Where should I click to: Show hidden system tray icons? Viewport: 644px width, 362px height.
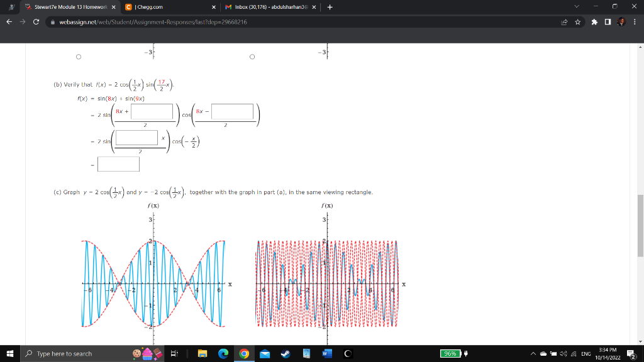(x=533, y=353)
